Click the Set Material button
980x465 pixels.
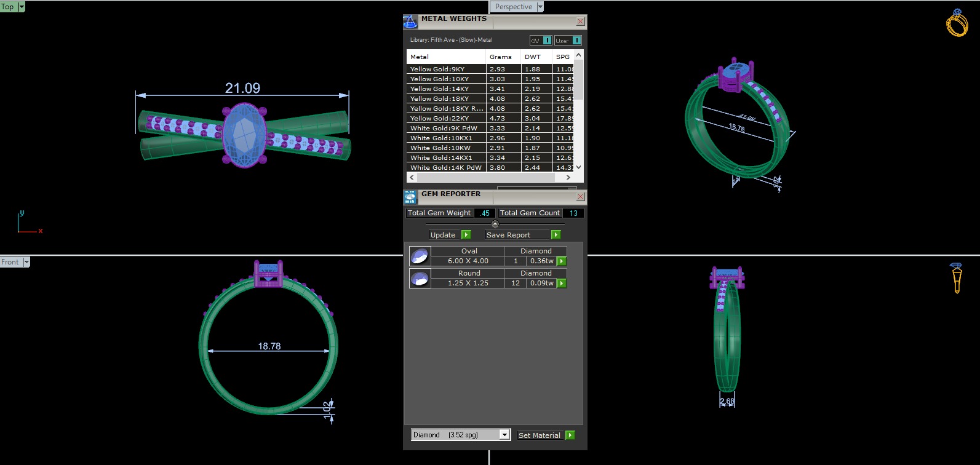540,435
